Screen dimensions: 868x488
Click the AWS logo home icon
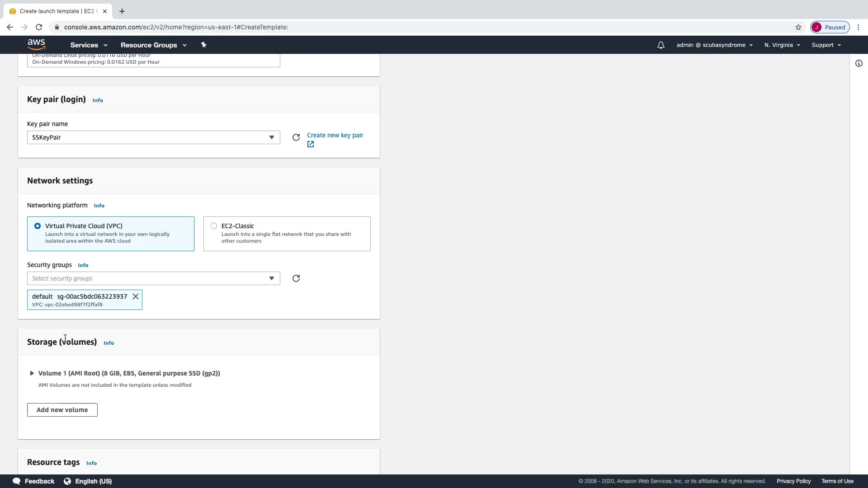click(36, 44)
